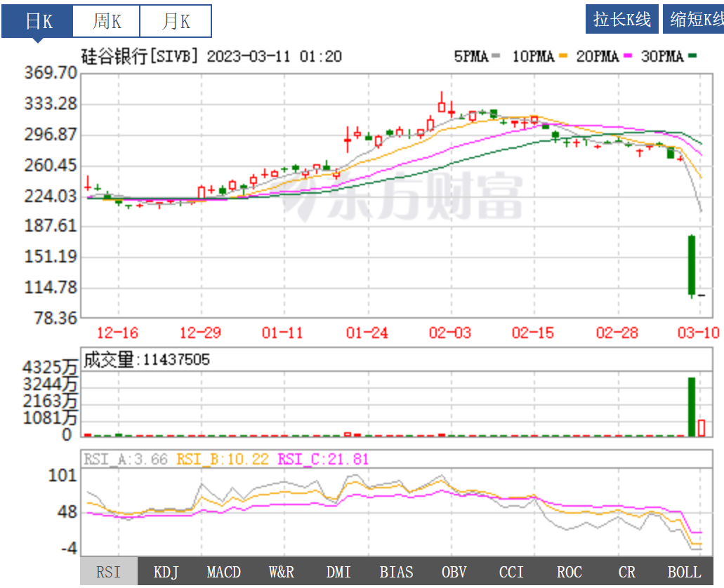Image resolution: width=724 pixels, height=588 pixels.
Task: Select the 月K monthly chart tab
Action: (x=176, y=21)
